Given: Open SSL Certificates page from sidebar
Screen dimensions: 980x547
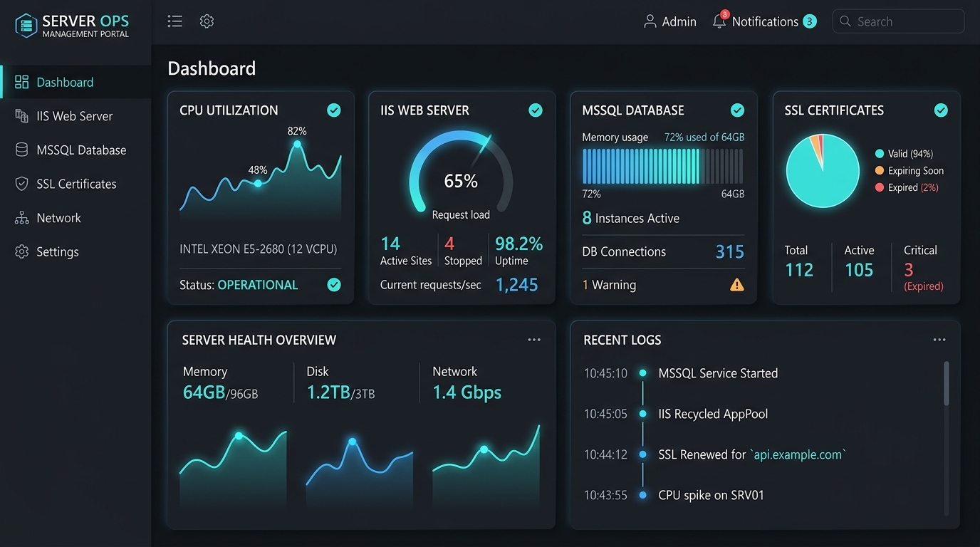Looking at the screenshot, I should click(x=75, y=184).
